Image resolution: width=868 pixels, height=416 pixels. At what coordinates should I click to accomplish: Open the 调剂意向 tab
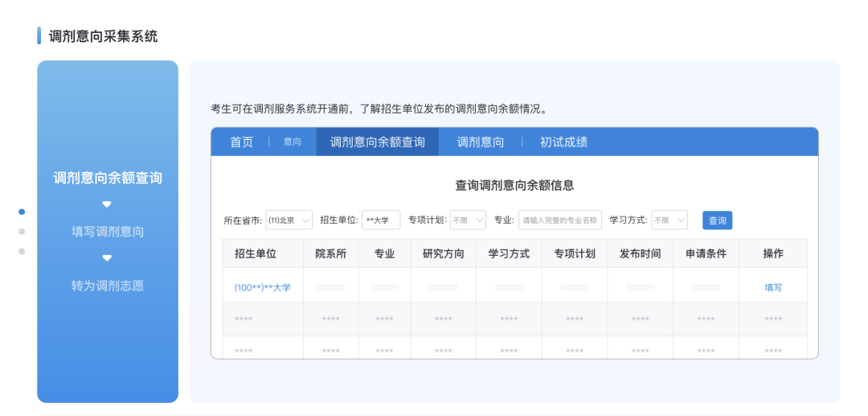pyautogui.click(x=481, y=142)
